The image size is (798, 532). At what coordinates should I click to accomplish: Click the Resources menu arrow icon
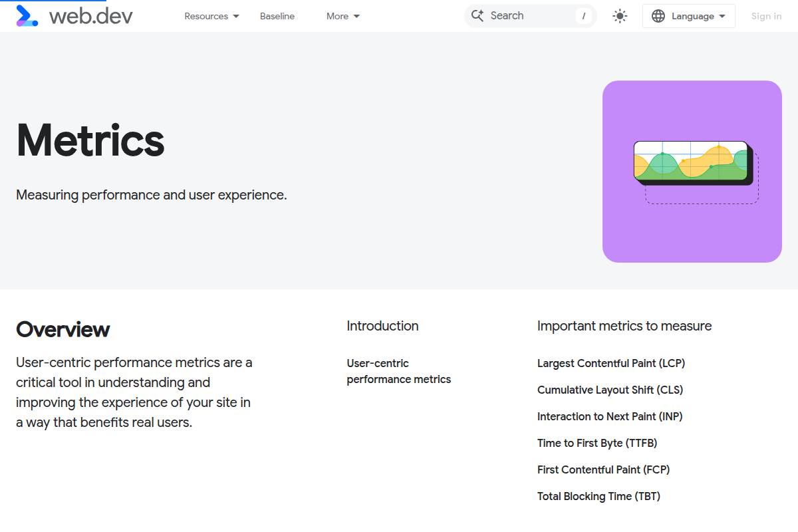235,16
